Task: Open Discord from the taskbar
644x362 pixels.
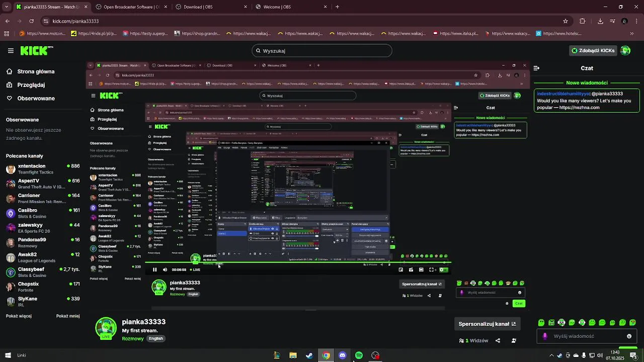Action: pos(343,355)
